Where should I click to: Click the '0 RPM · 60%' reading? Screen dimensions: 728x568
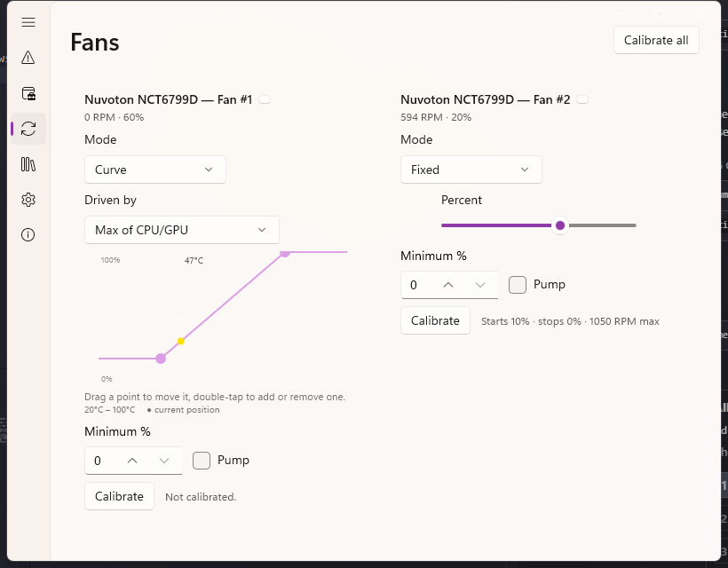pyautogui.click(x=115, y=117)
